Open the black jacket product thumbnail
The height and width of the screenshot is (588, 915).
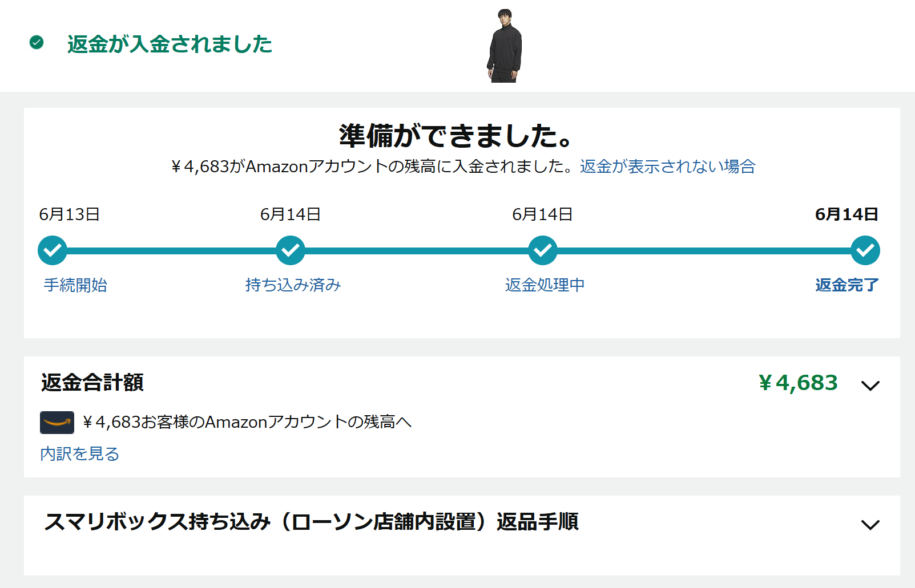505,46
